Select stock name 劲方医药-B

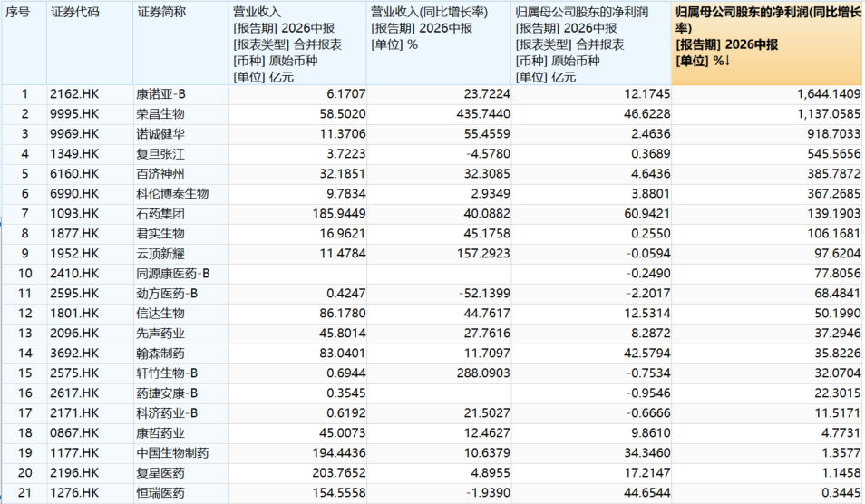tap(167, 294)
